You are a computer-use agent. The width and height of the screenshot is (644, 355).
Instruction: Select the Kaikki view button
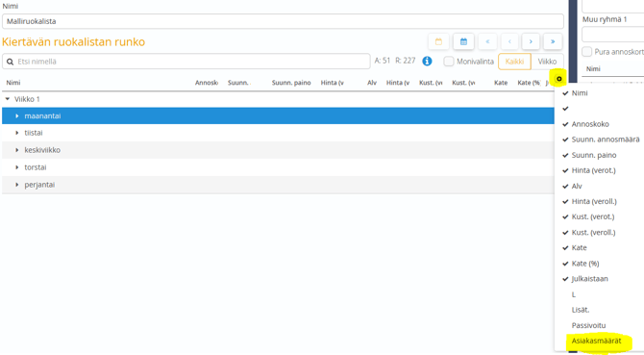point(514,62)
